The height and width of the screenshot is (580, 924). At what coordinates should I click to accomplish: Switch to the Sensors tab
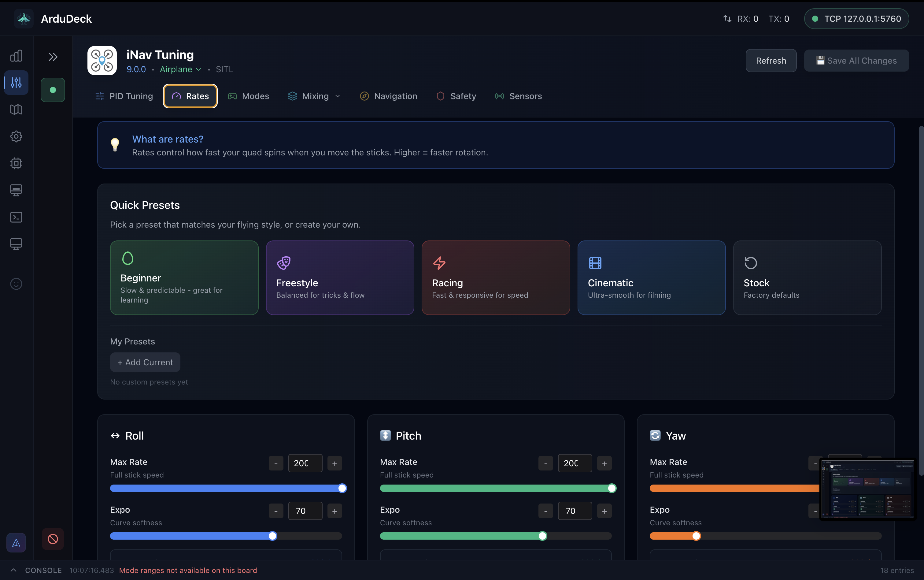point(518,96)
